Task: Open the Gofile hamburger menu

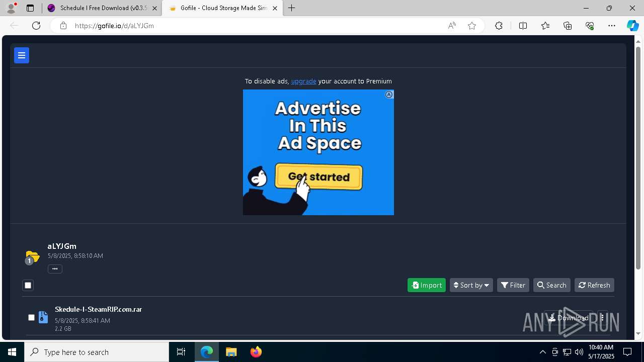Action: point(22,55)
